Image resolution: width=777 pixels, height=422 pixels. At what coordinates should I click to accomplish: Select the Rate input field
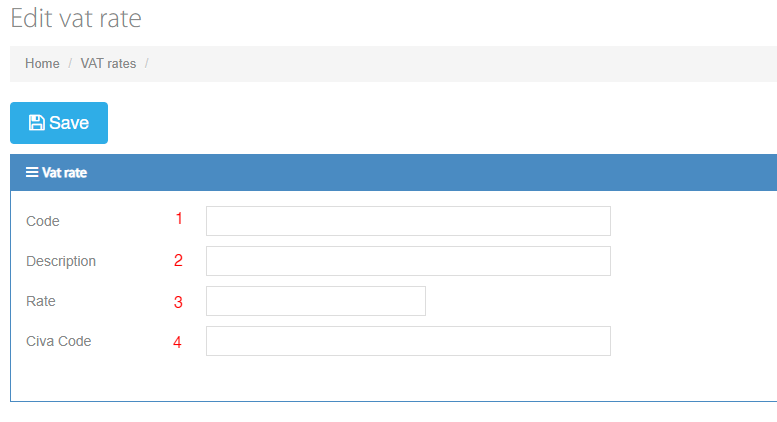click(315, 301)
